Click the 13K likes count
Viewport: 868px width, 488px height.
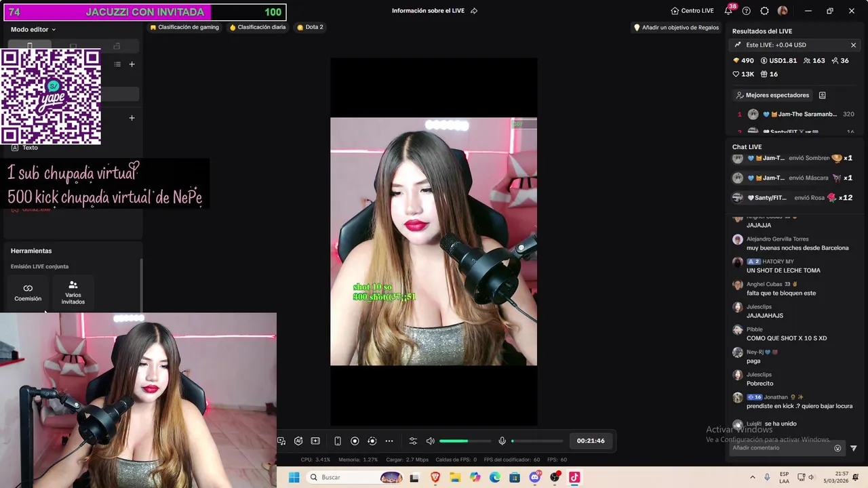click(743, 74)
